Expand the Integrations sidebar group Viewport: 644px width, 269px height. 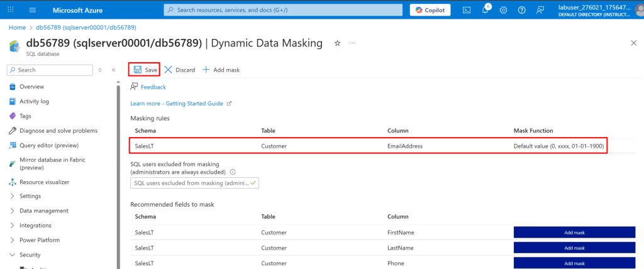point(35,225)
